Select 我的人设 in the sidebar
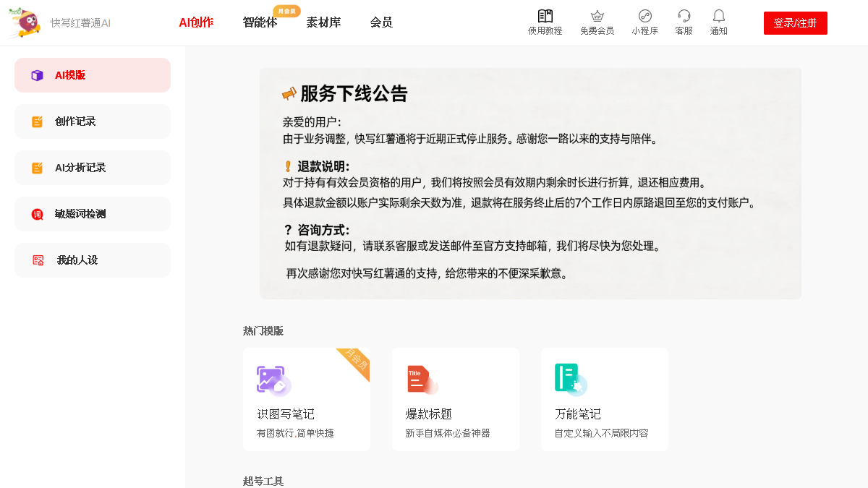This screenshot has width=868, height=488. (x=93, y=260)
